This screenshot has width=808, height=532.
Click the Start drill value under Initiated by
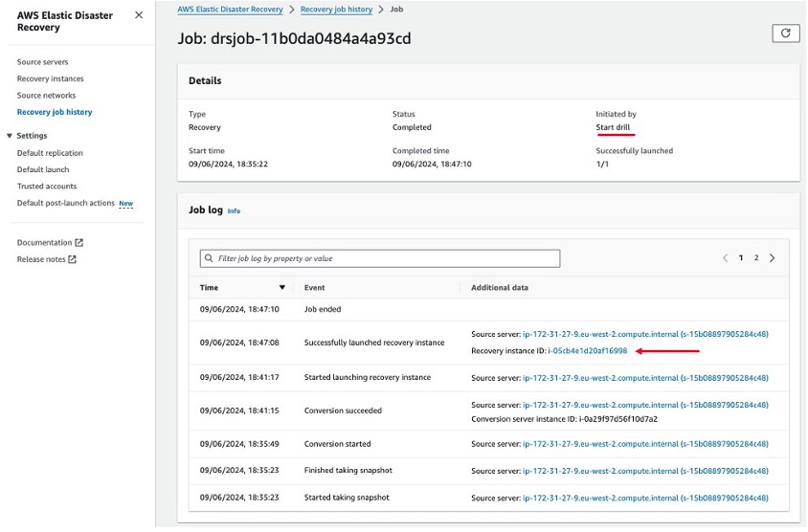point(613,127)
